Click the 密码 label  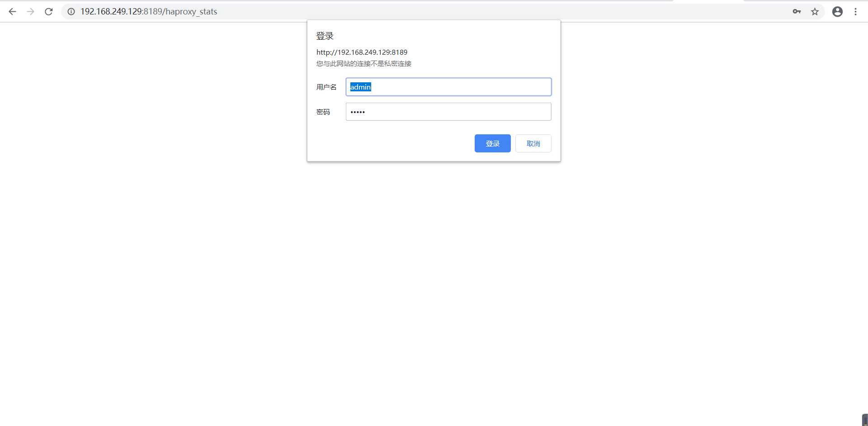click(x=323, y=112)
